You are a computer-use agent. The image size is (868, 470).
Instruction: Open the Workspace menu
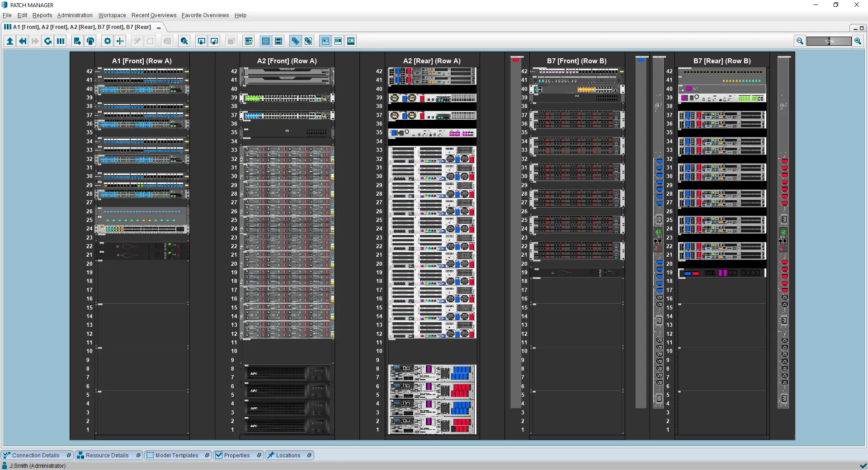coord(112,15)
